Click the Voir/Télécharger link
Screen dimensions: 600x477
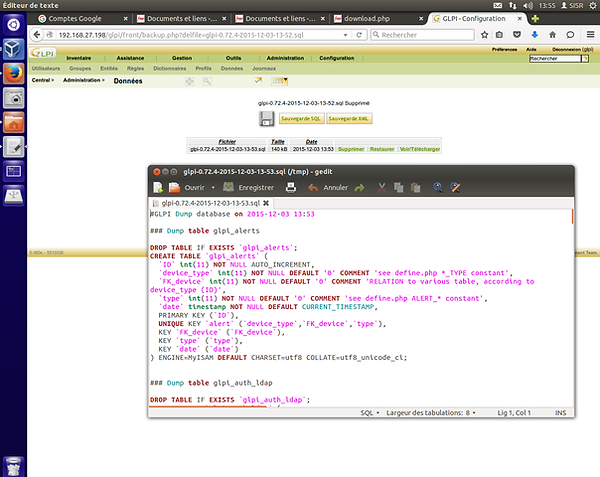(x=420, y=149)
